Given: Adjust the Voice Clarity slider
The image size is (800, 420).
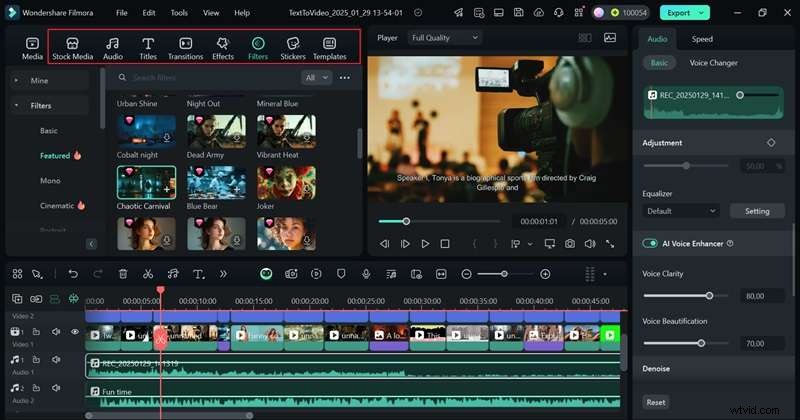Looking at the screenshot, I should point(709,295).
